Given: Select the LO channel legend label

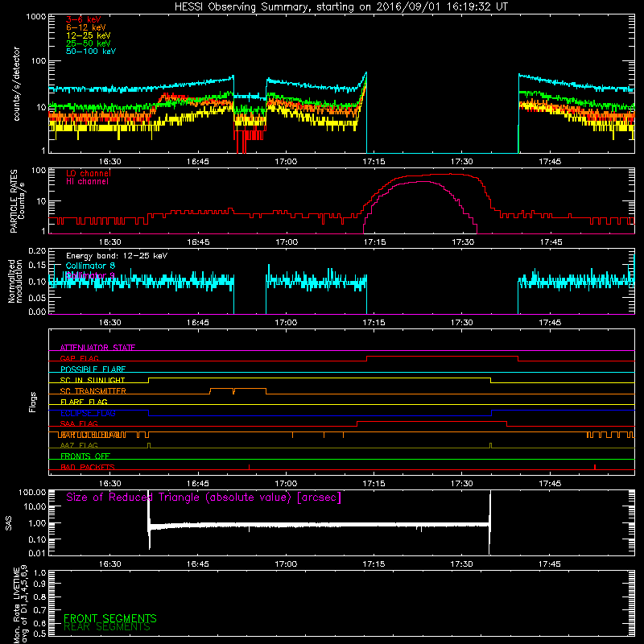Looking at the screenshot, I should coord(89,173).
